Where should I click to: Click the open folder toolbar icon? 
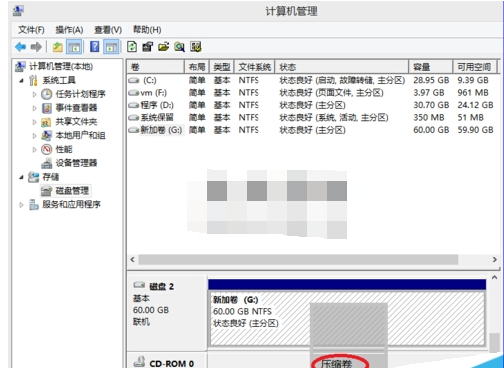[x=163, y=47]
